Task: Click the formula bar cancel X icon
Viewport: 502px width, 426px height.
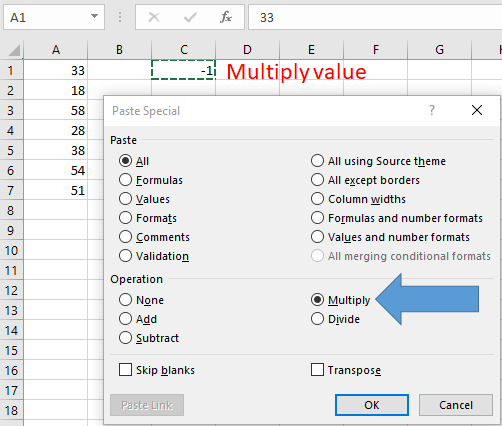Action: [154, 17]
